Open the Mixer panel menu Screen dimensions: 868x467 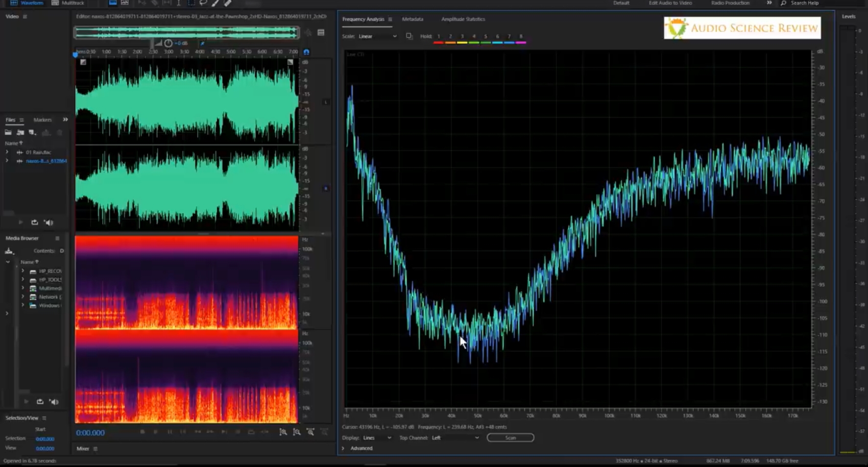pyautogui.click(x=95, y=449)
